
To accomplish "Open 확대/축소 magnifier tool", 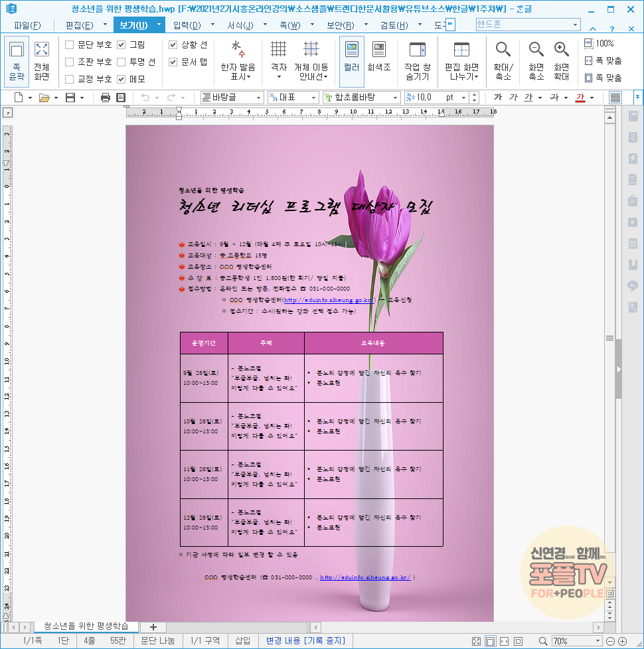I will click(503, 61).
